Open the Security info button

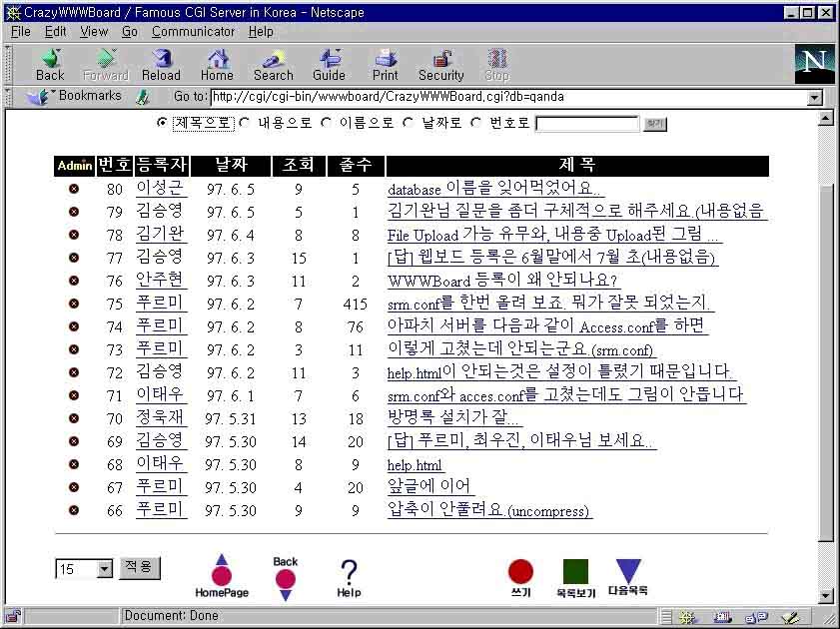tap(440, 65)
